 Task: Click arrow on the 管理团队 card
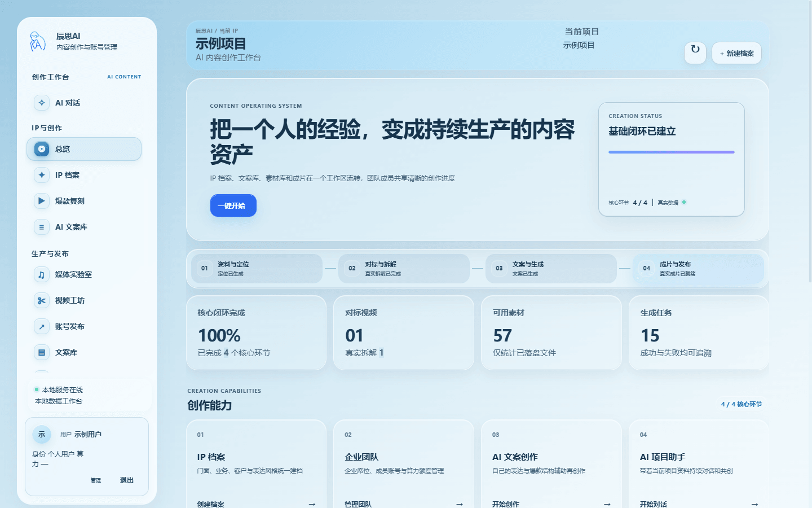[x=460, y=504]
